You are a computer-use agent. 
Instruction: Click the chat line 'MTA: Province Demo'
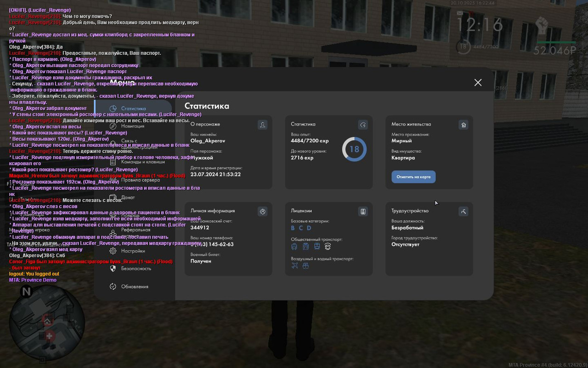33,280
